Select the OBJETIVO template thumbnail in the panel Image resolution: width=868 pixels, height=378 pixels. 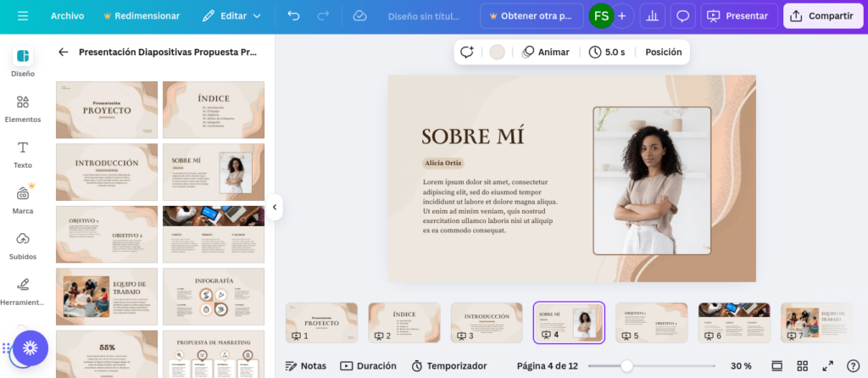[107, 235]
